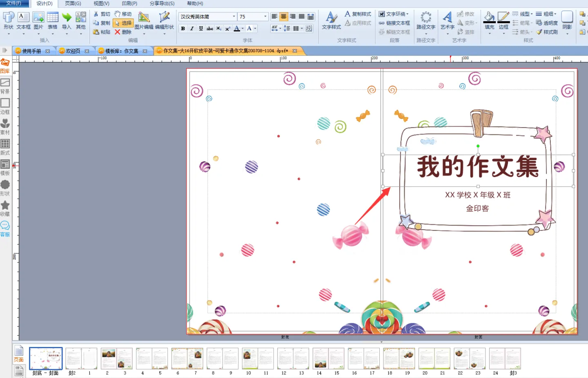Viewport: 588px width, 378px height.
Task: Delete the selected object with 删除
Action: tap(123, 32)
